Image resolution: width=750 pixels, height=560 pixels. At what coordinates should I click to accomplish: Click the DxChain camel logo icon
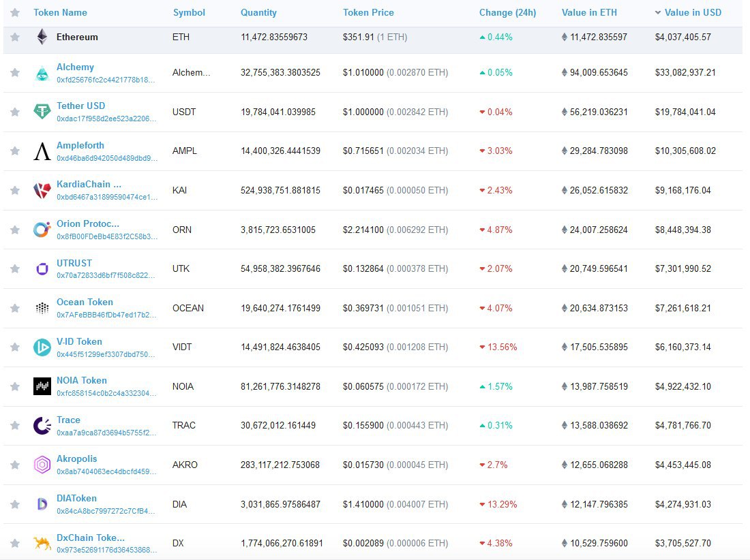click(42, 543)
